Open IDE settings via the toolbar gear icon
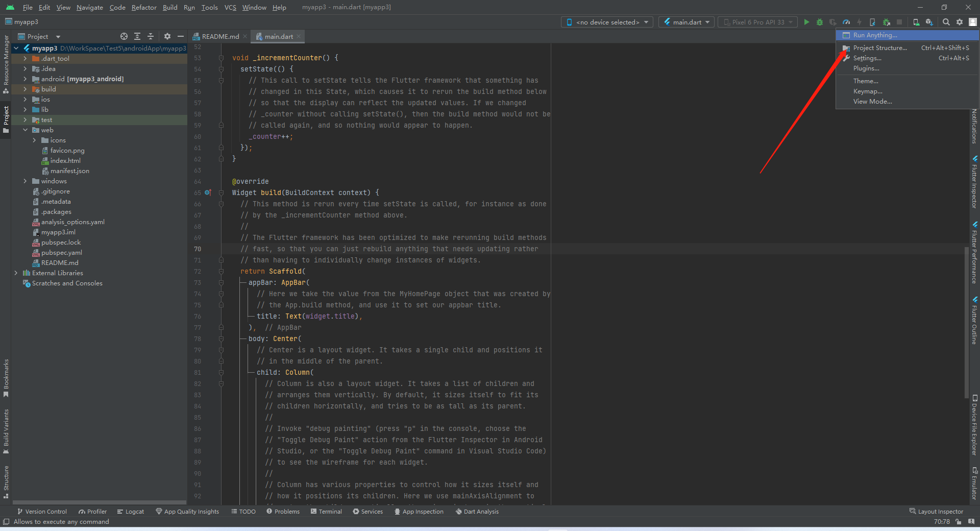The height and width of the screenshot is (531, 980). tap(960, 22)
